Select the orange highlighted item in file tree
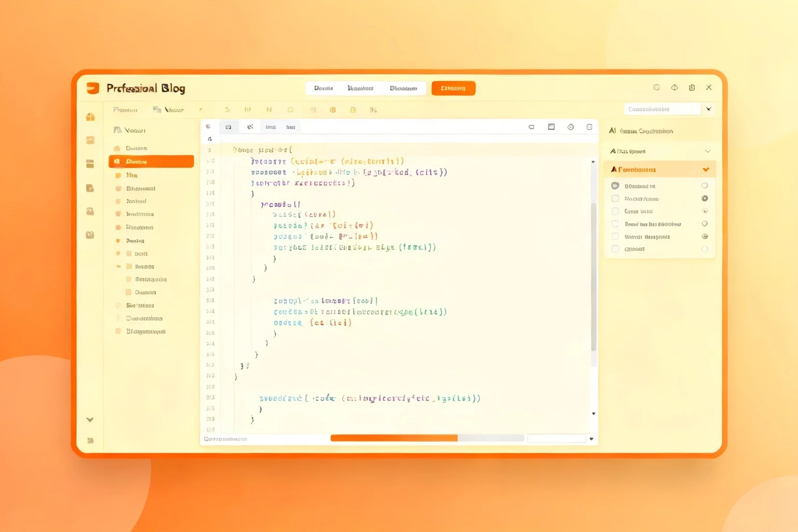This screenshot has width=798, height=532. (x=151, y=162)
